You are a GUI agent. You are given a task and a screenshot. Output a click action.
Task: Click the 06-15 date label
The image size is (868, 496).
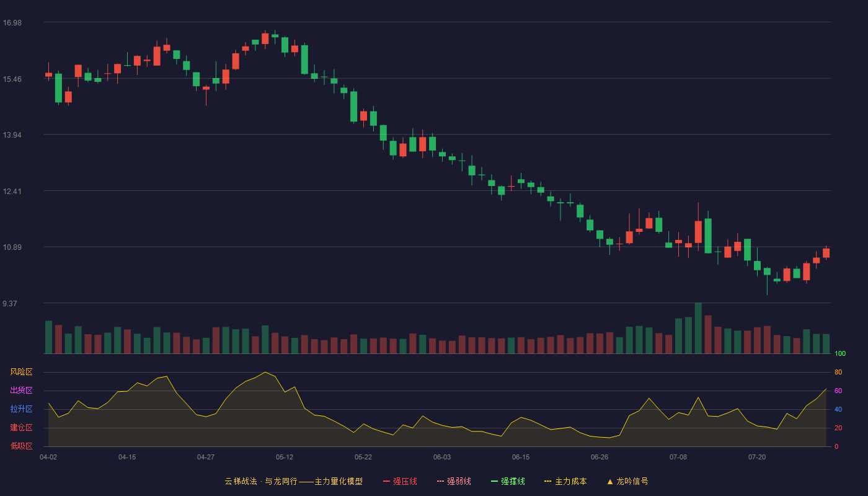pyautogui.click(x=521, y=457)
